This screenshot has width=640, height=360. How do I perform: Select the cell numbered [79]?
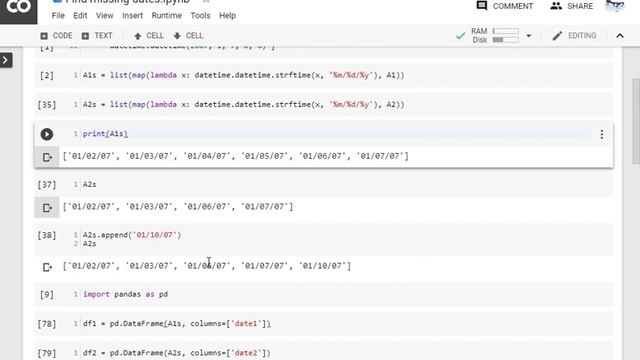coord(47,353)
